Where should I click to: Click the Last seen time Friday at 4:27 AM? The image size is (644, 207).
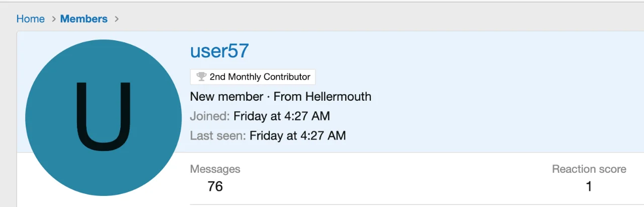click(x=297, y=135)
